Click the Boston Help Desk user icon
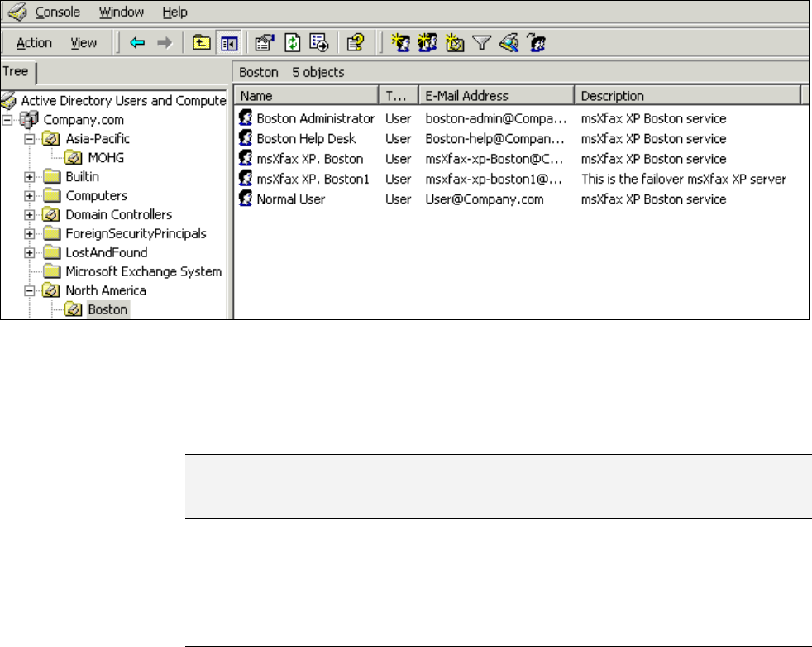The height and width of the screenshot is (647, 812). [246, 138]
